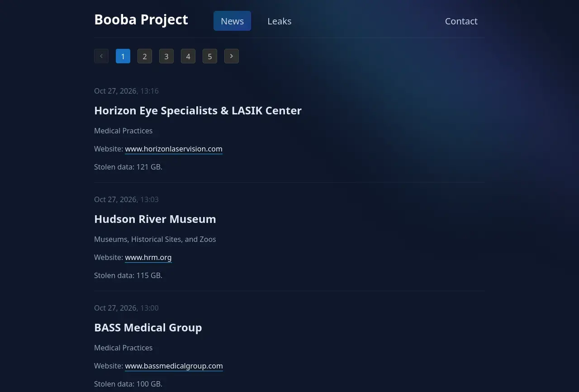Click the Hudson River Museum heading
579x392 pixels.
pyautogui.click(x=155, y=219)
